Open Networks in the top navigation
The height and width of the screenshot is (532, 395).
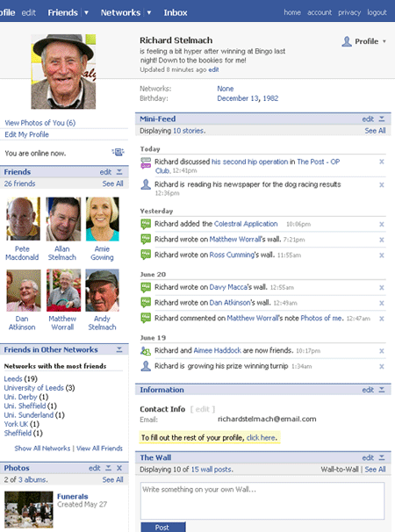click(120, 12)
